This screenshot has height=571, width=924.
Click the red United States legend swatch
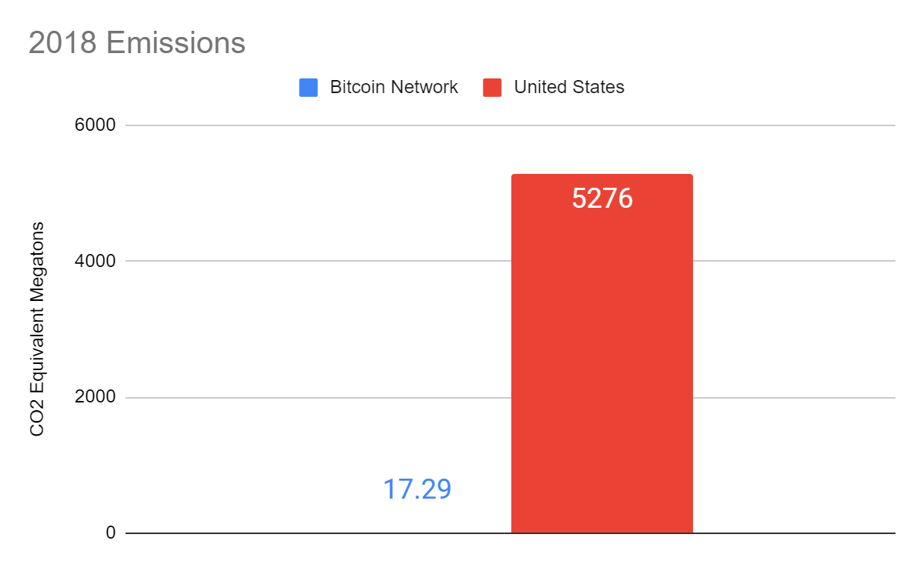tap(493, 88)
